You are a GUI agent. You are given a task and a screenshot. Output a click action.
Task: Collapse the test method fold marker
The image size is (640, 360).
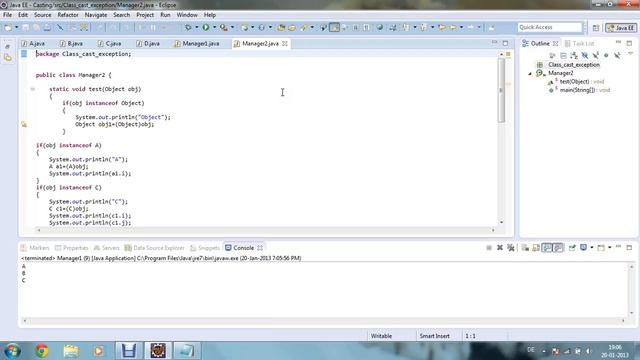click(32, 89)
